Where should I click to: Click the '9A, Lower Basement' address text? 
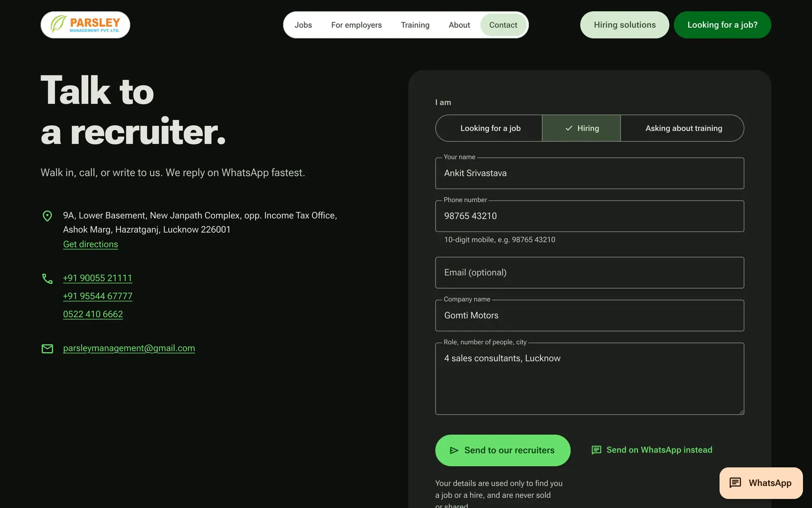point(200,223)
